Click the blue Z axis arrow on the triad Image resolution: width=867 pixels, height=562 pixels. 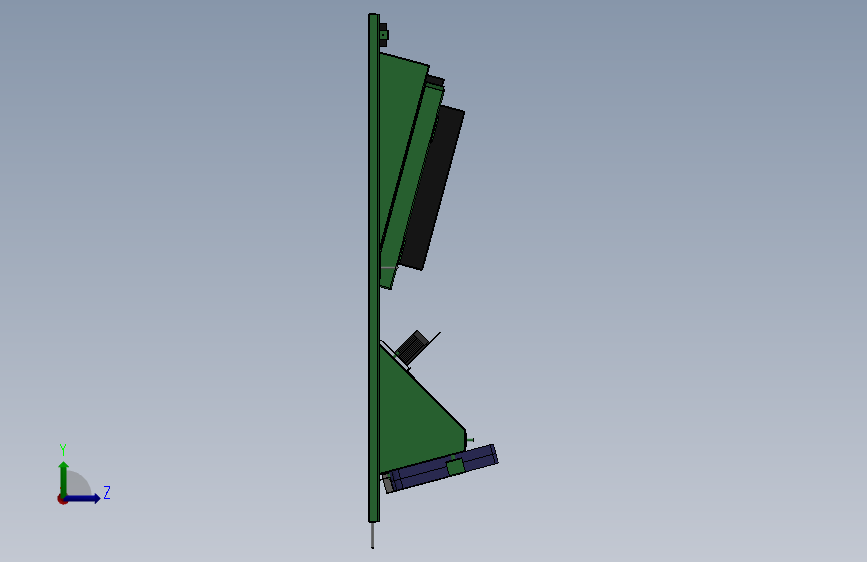83,498
